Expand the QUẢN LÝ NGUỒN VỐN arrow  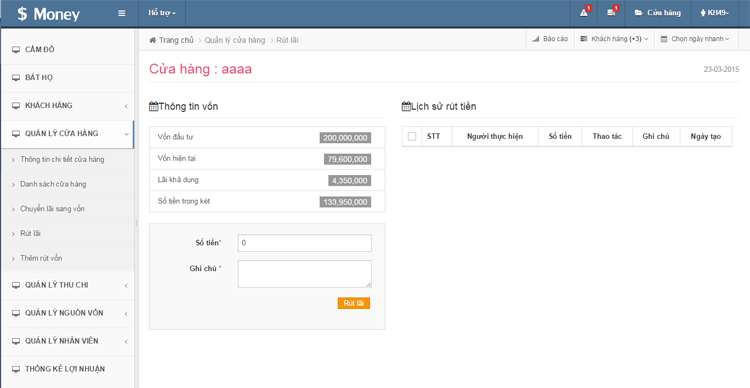click(x=126, y=314)
